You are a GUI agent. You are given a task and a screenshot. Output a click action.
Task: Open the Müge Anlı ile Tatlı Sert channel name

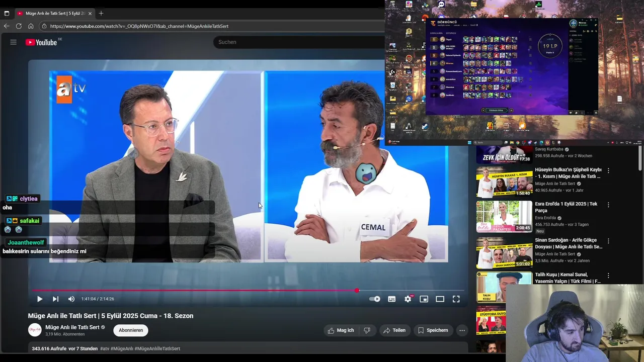72,327
